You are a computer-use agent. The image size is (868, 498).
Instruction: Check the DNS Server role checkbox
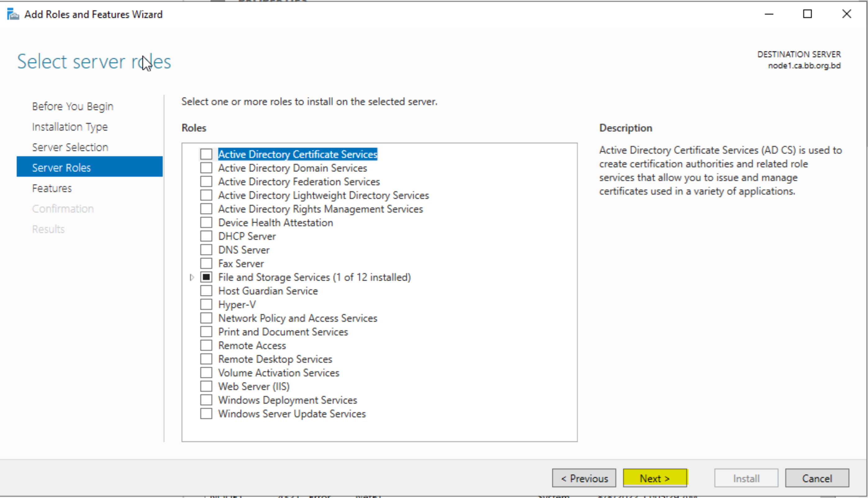(x=206, y=250)
